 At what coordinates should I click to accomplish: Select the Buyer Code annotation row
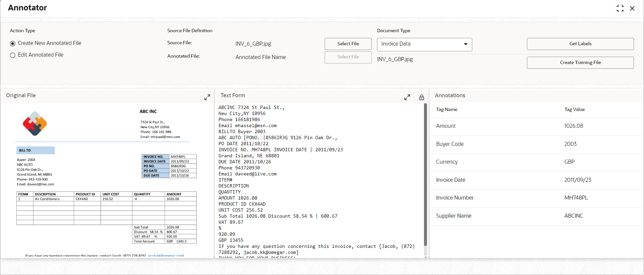coord(536,144)
